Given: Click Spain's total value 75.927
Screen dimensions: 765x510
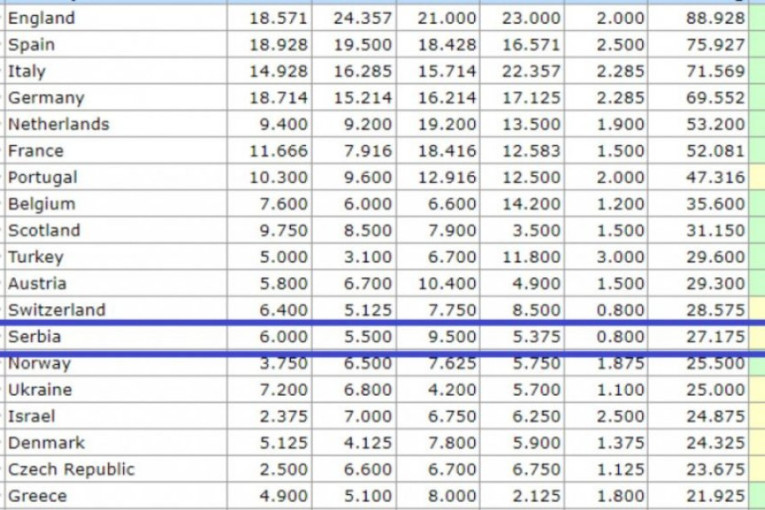Looking at the screenshot, I should click(x=715, y=45).
